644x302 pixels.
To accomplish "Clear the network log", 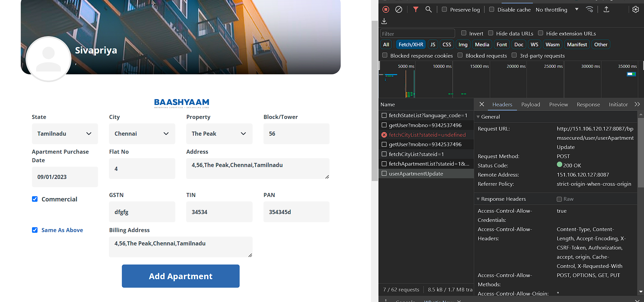I will tap(399, 10).
